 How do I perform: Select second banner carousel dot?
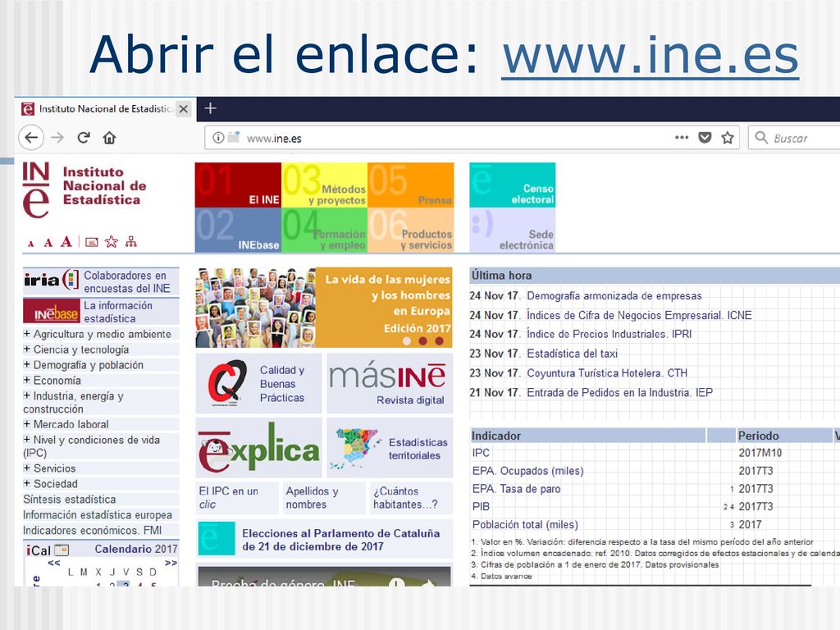pos(423,340)
